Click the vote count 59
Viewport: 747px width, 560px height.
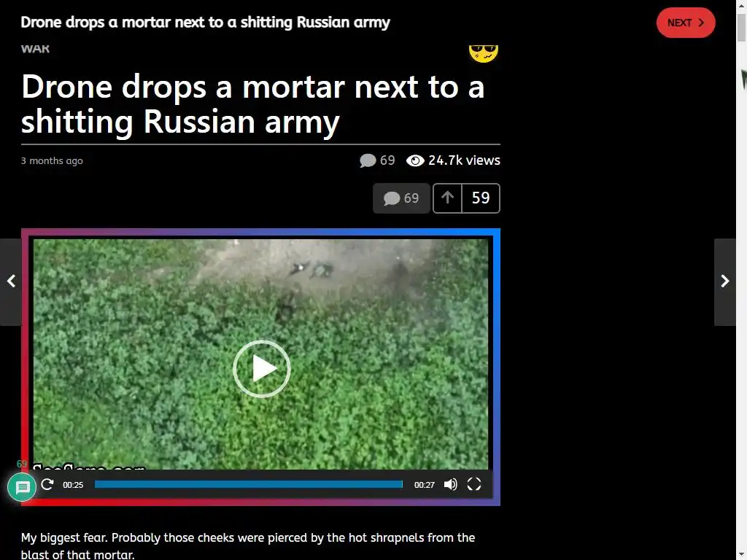click(x=481, y=198)
